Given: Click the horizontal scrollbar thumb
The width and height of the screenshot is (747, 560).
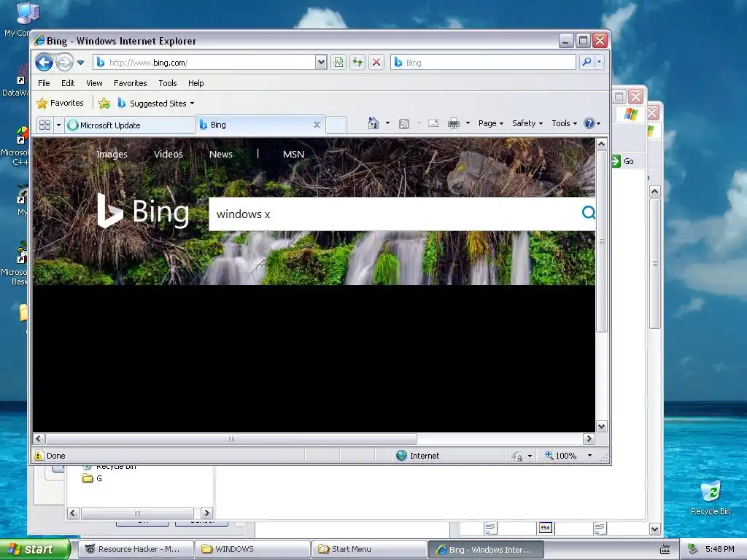Looking at the screenshot, I should tap(231, 438).
